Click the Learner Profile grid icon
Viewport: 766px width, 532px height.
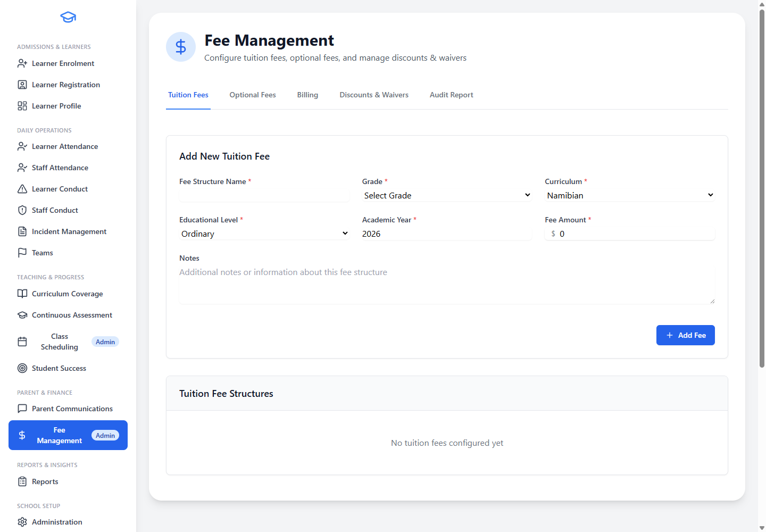pos(22,106)
